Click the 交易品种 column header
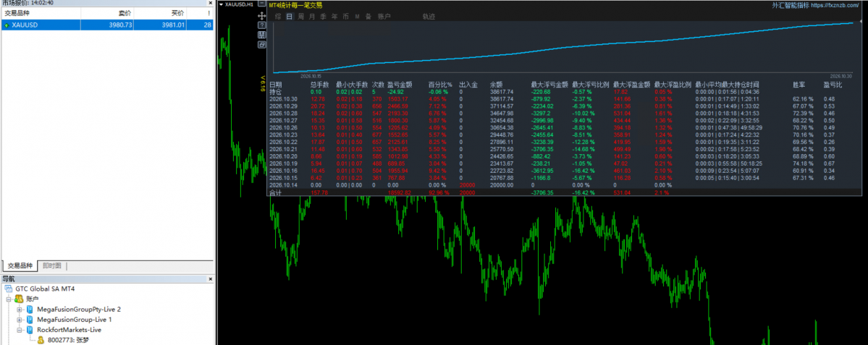868x345 pixels. [41, 13]
